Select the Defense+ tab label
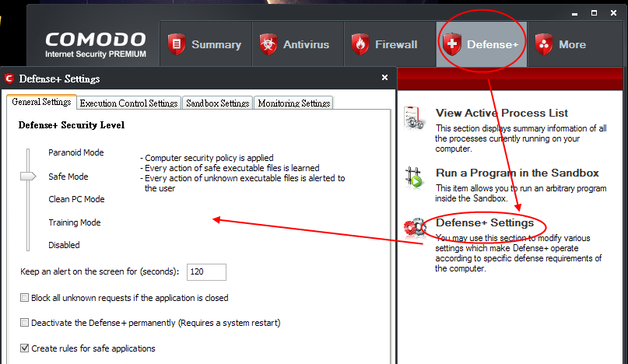The height and width of the screenshot is (364, 628). click(x=493, y=44)
